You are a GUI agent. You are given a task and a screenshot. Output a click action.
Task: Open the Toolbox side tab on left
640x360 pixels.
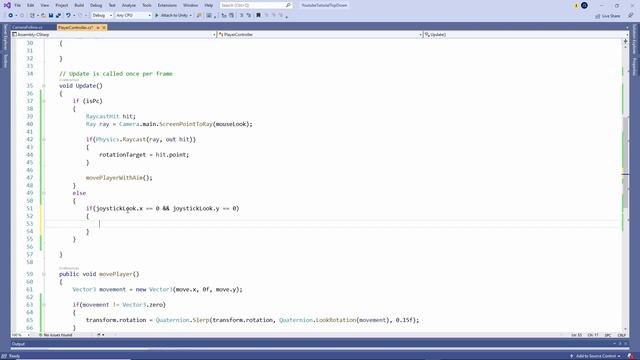pyautogui.click(x=5, y=61)
